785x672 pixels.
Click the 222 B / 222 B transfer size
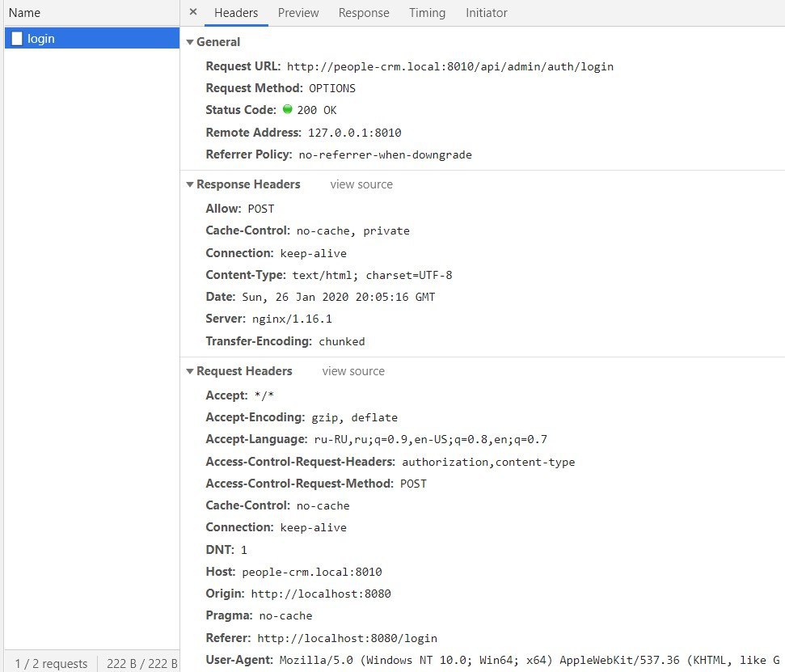(142, 663)
